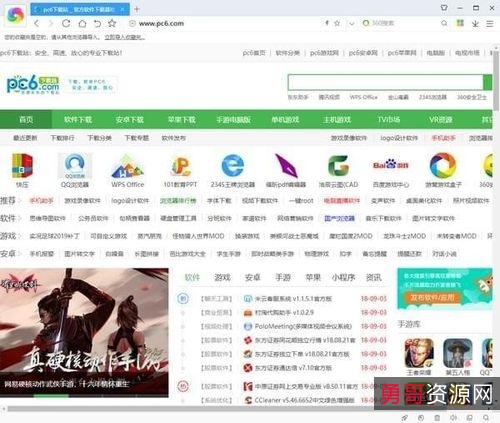Open the pc6安卓网 top link
This screenshot has height=423, width=500.
pyautogui.click(x=363, y=53)
